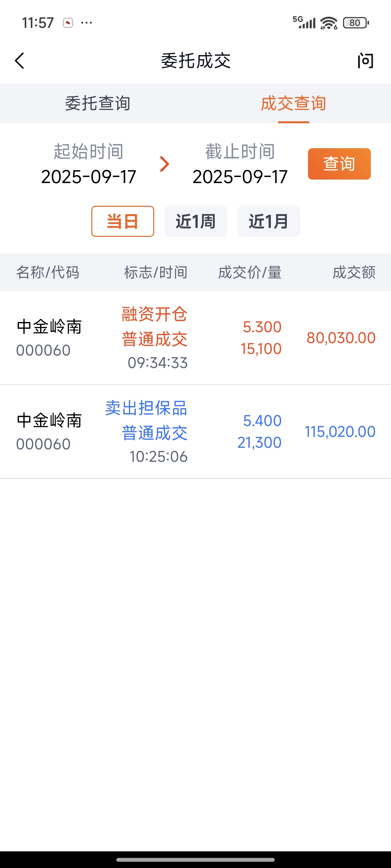Tap the WiFi status icon
The width and height of the screenshot is (391, 868).
tap(329, 23)
